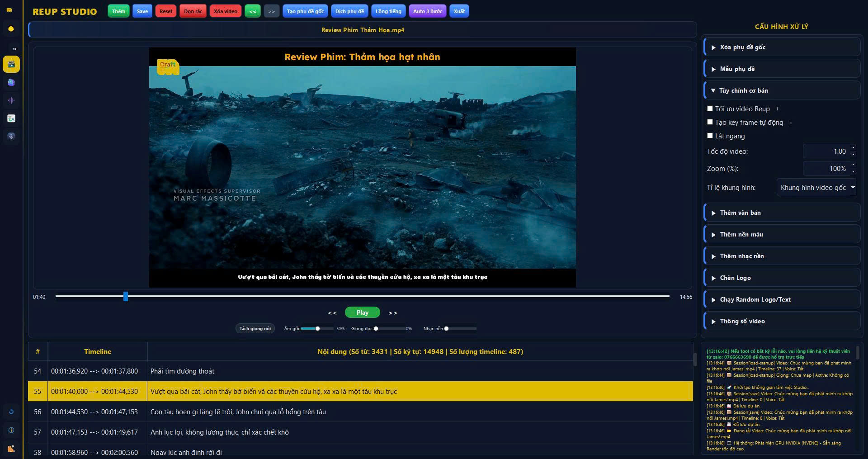
Task: Click Lồng tiếng button
Action: 388,11
